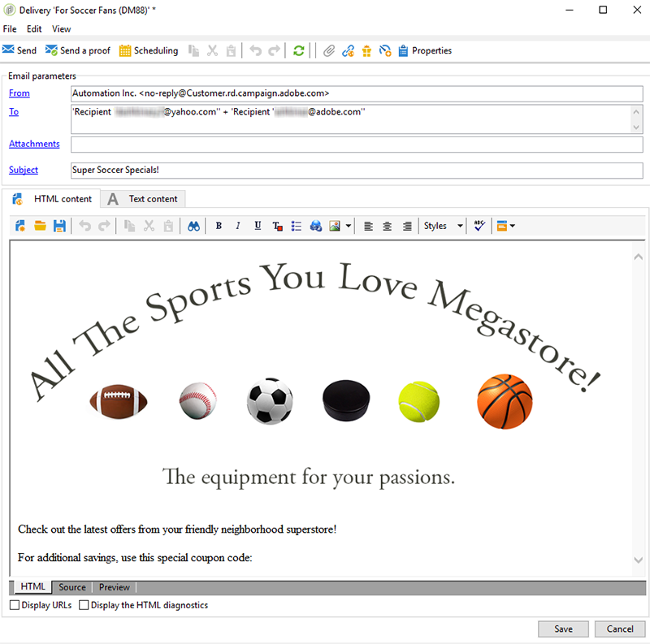
Task: Click the insert image icon
Action: [335, 226]
